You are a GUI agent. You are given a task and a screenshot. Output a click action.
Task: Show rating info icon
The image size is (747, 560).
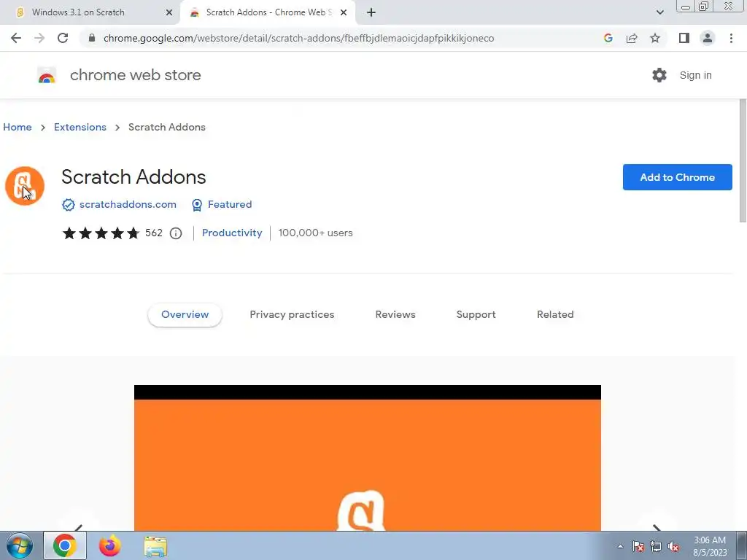(x=176, y=233)
